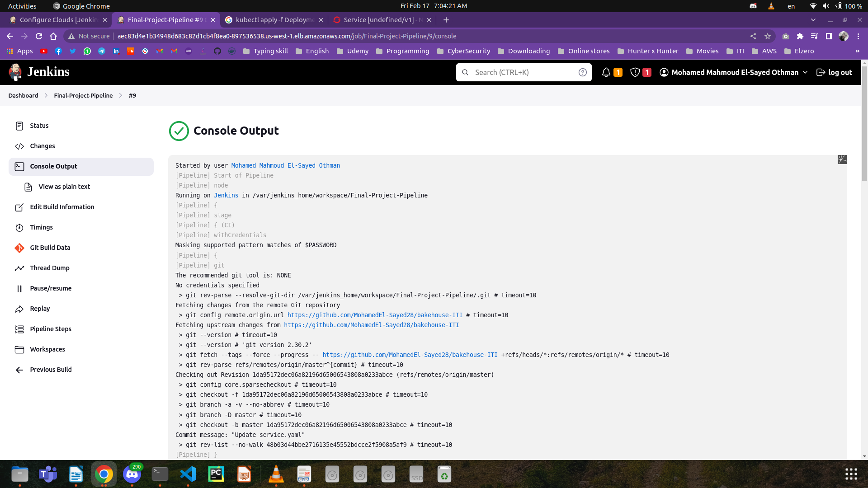Toggle console output annotations
The height and width of the screenshot is (488, 868).
[x=842, y=160]
